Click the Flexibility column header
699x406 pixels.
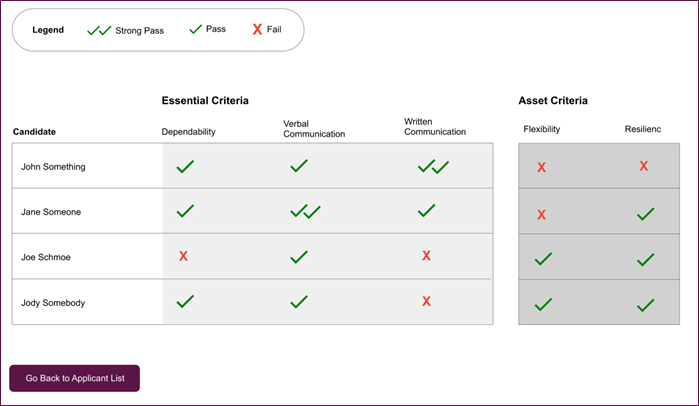[x=542, y=129]
